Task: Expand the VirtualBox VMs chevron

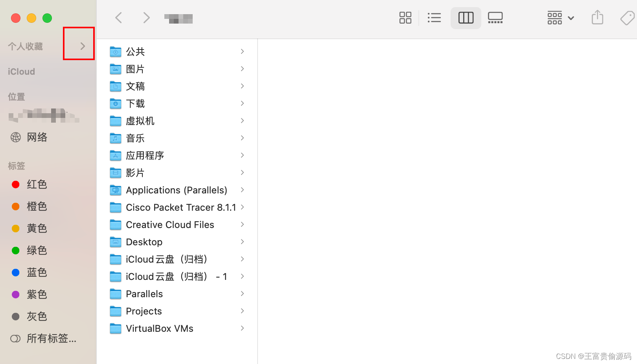Action: pos(242,328)
